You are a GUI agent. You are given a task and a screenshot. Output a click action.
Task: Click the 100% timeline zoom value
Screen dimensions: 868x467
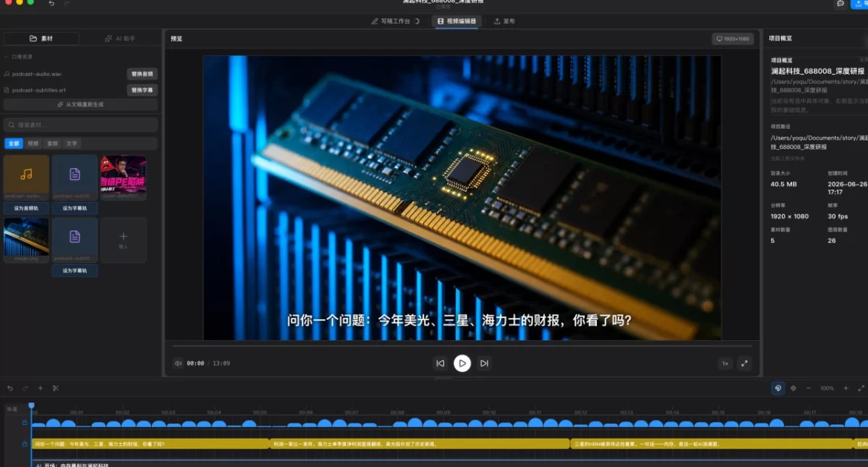tap(827, 389)
